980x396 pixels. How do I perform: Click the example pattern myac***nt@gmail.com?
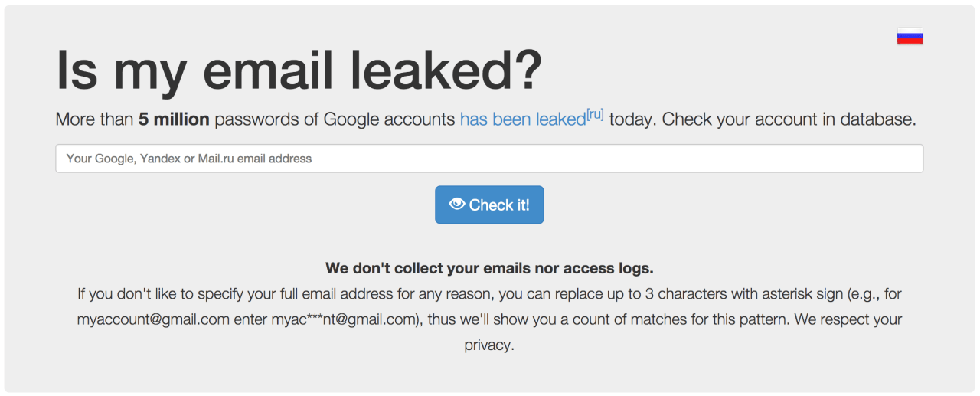point(343,319)
